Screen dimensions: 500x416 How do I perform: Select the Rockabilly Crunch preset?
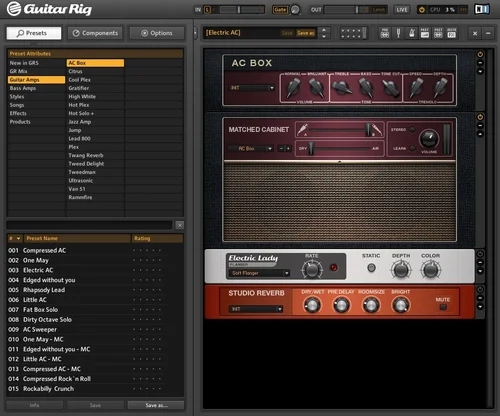(x=49, y=389)
